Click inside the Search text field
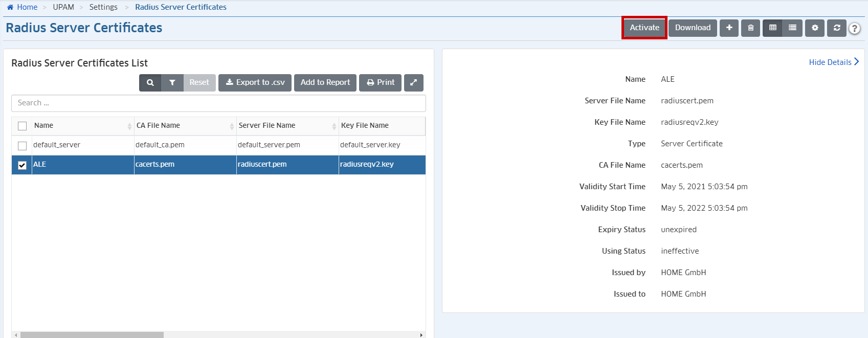Screen dimensions: 868x338 pyautogui.click(x=218, y=103)
